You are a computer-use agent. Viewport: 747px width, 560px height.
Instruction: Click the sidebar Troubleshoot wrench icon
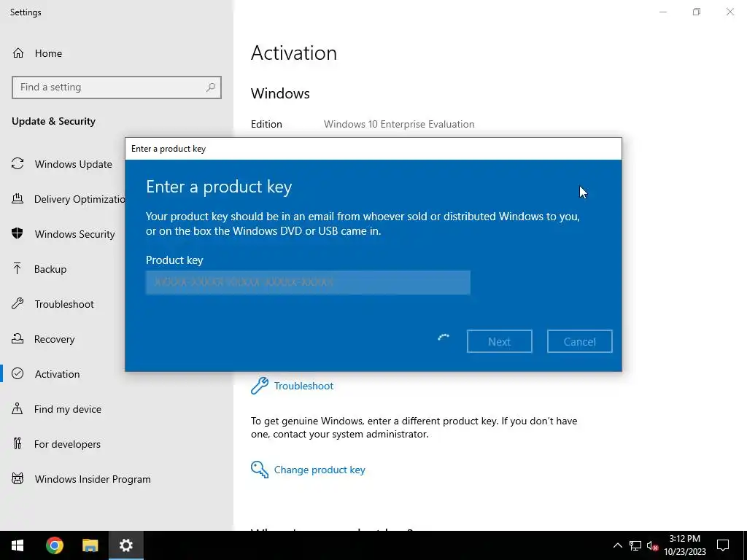pyautogui.click(x=18, y=304)
